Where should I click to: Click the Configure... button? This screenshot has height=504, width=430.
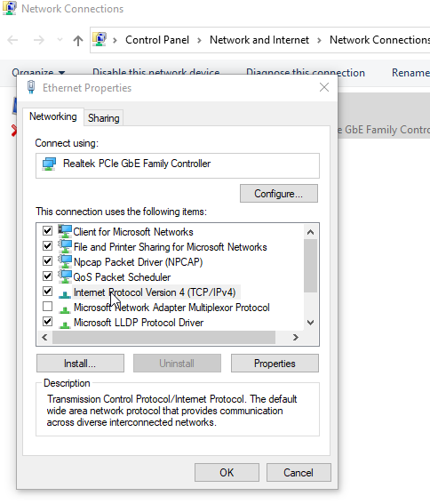click(279, 194)
